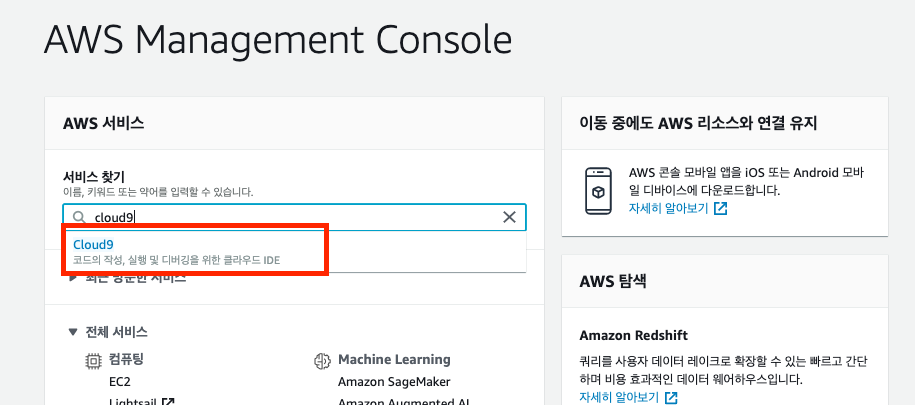The image size is (915, 405).
Task: Open the EC2 service link
Action: click(x=120, y=382)
